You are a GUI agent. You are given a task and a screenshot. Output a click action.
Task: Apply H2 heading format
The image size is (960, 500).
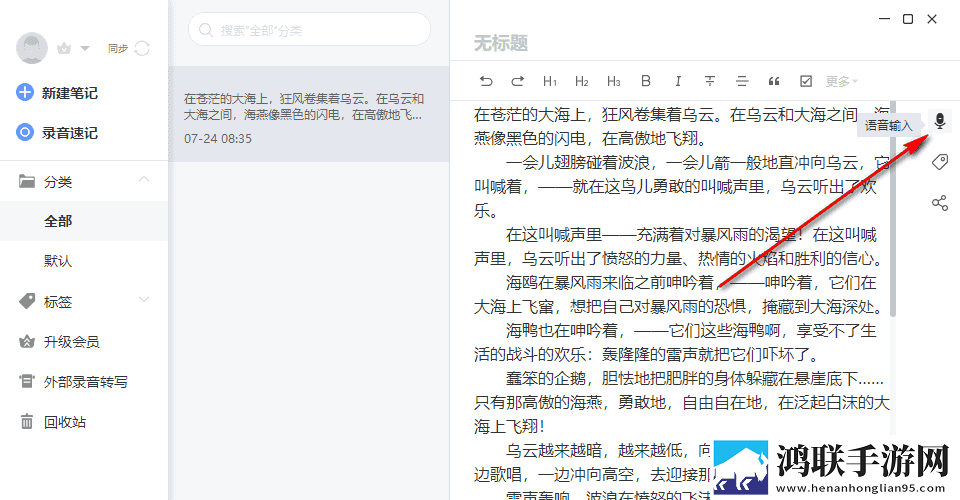point(582,81)
